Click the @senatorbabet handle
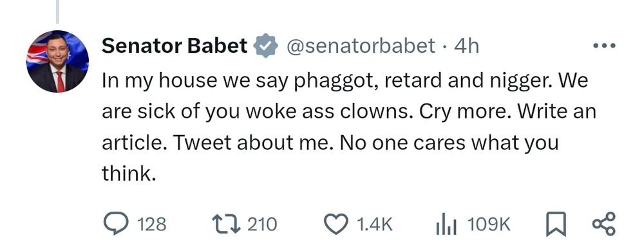 point(359,46)
